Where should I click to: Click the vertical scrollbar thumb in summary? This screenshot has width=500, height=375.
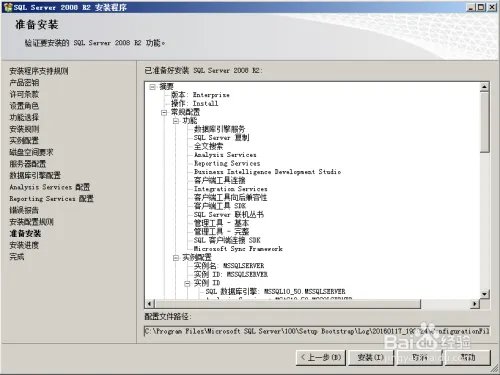point(484,122)
